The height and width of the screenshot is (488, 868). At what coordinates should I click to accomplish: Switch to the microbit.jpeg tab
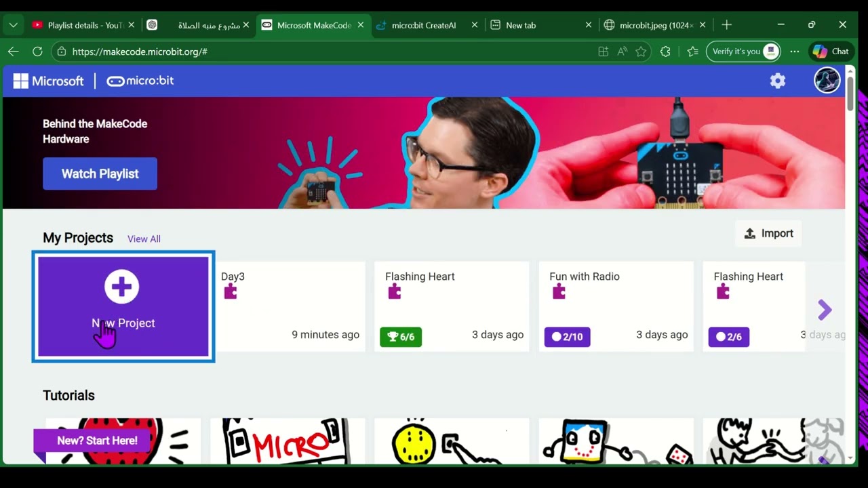click(x=655, y=25)
